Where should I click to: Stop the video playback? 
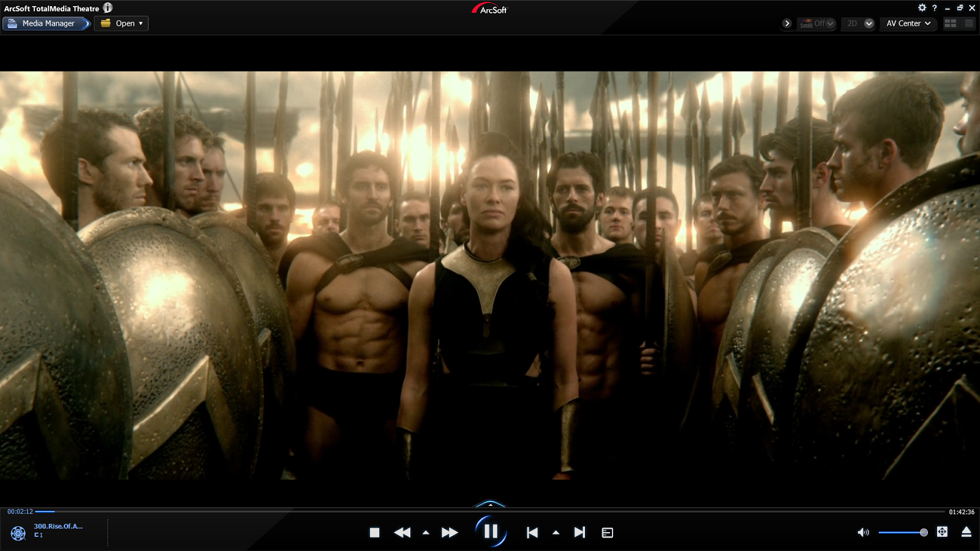(375, 533)
